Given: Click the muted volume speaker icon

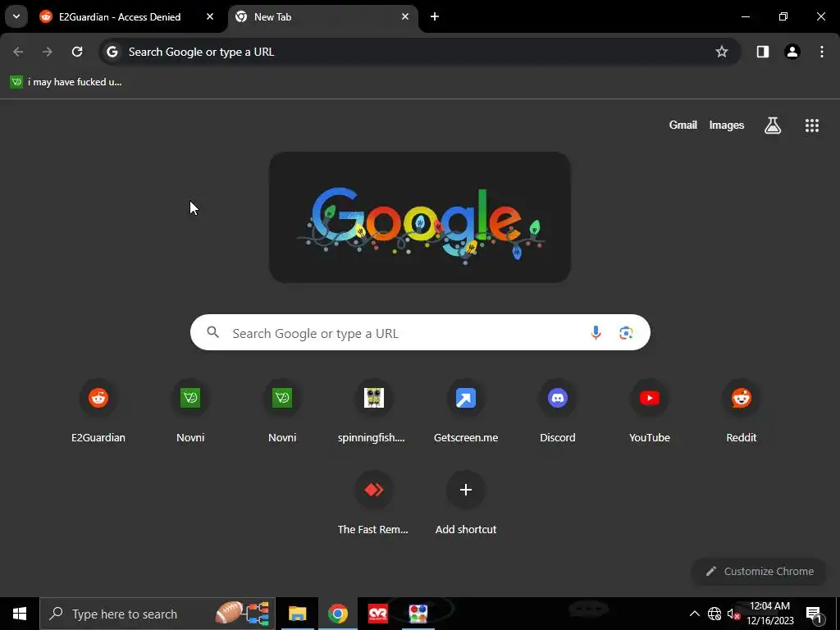Looking at the screenshot, I should pyautogui.click(x=733, y=614).
